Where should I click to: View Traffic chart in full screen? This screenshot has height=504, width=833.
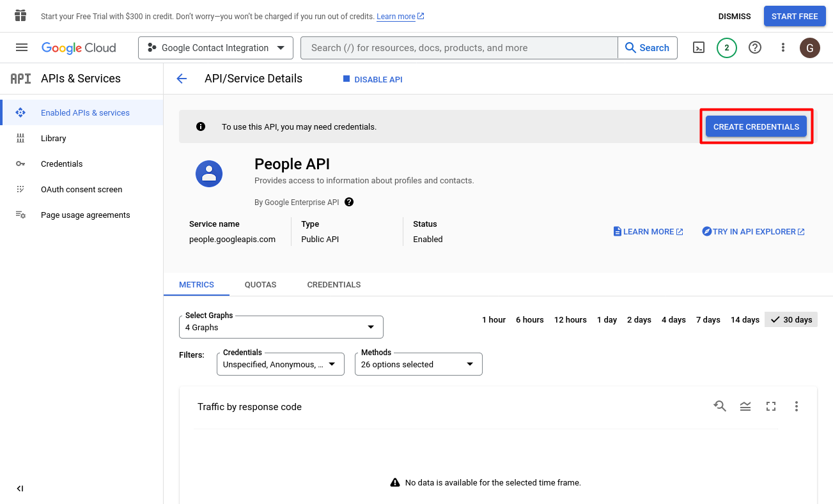[x=771, y=406]
